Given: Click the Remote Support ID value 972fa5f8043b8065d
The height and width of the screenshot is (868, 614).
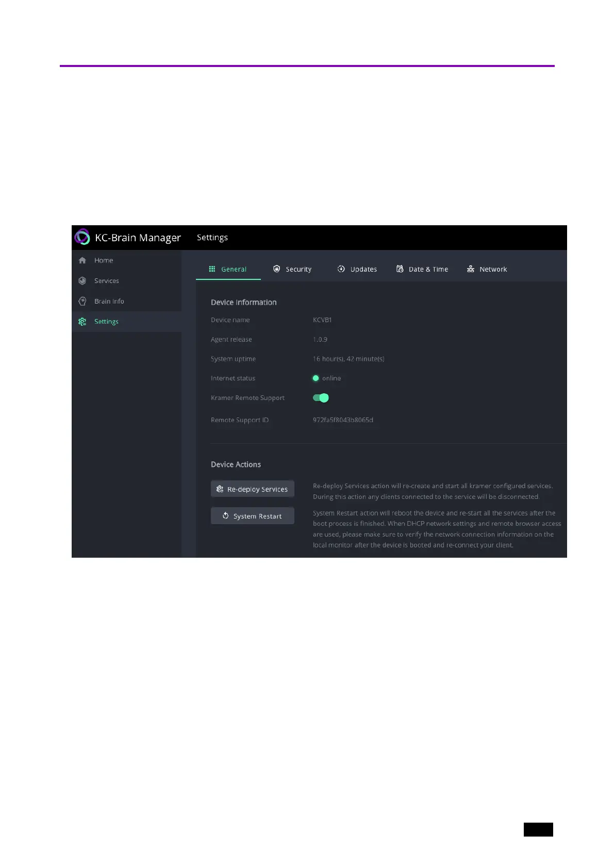Looking at the screenshot, I should tap(343, 420).
